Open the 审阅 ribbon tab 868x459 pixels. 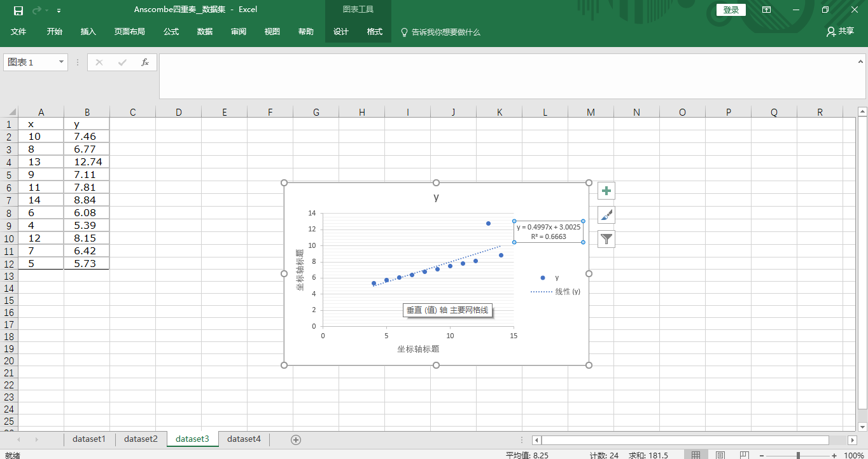[x=239, y=32]
